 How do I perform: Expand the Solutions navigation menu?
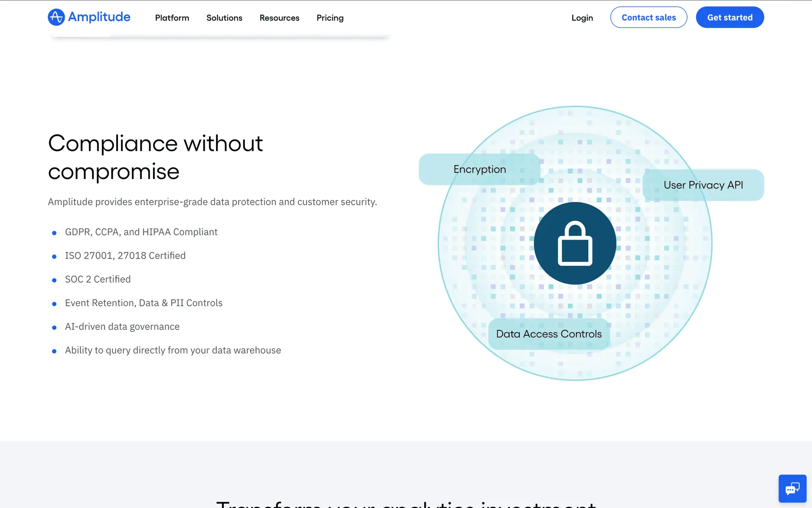pos(224,18)
